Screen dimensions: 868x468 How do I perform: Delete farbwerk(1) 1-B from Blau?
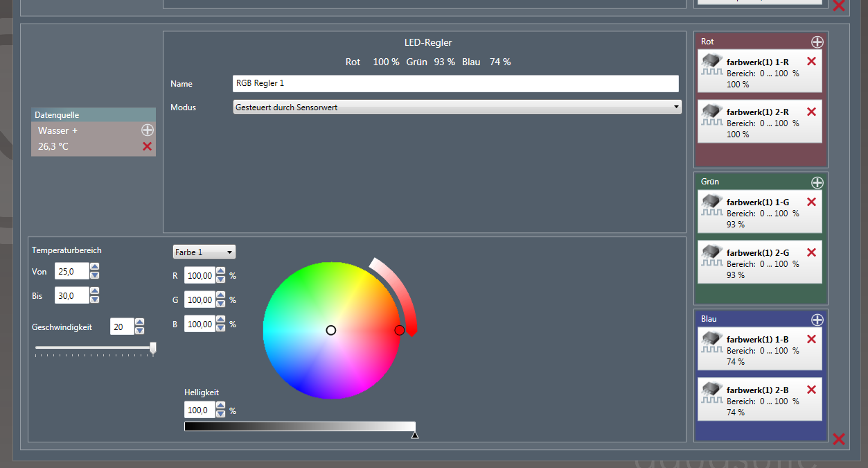click(x=811, y=339)
